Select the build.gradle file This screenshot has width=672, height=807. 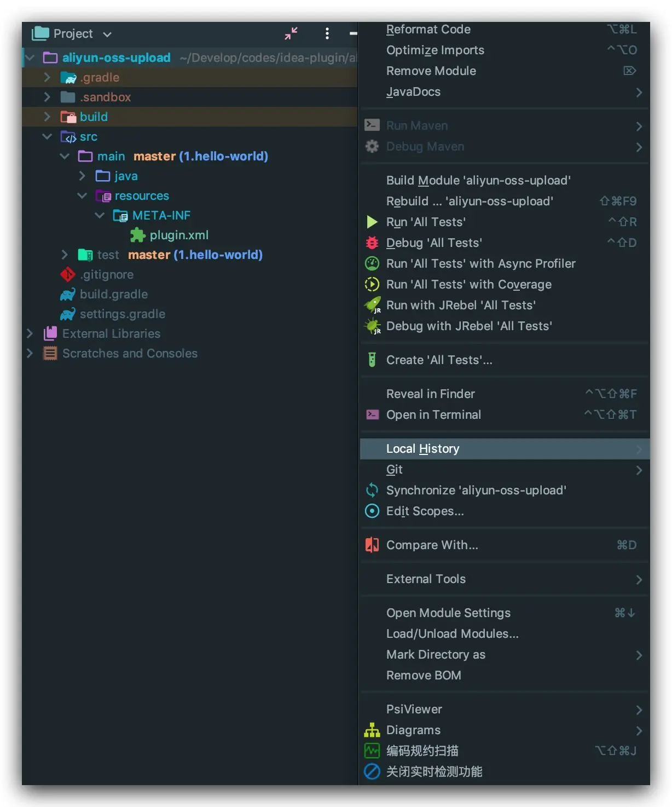[113, 294]
